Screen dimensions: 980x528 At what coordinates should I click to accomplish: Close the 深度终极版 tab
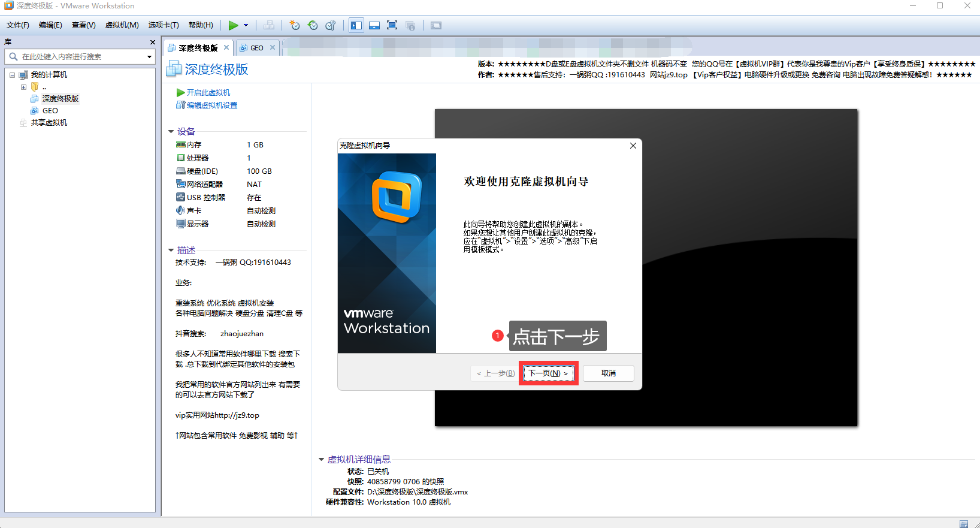226,47
